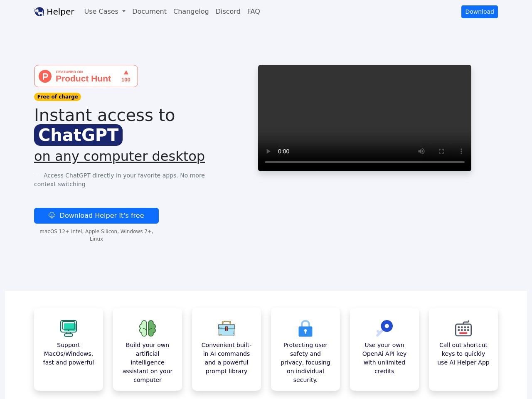Click the Product Hunt P logo
Image resolution: width=532 pixels, height=399 pixels.
click(45, 76)
